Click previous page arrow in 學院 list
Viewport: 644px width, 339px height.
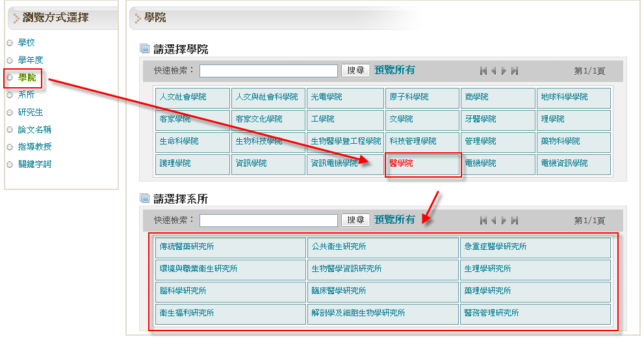pos(493,71)
